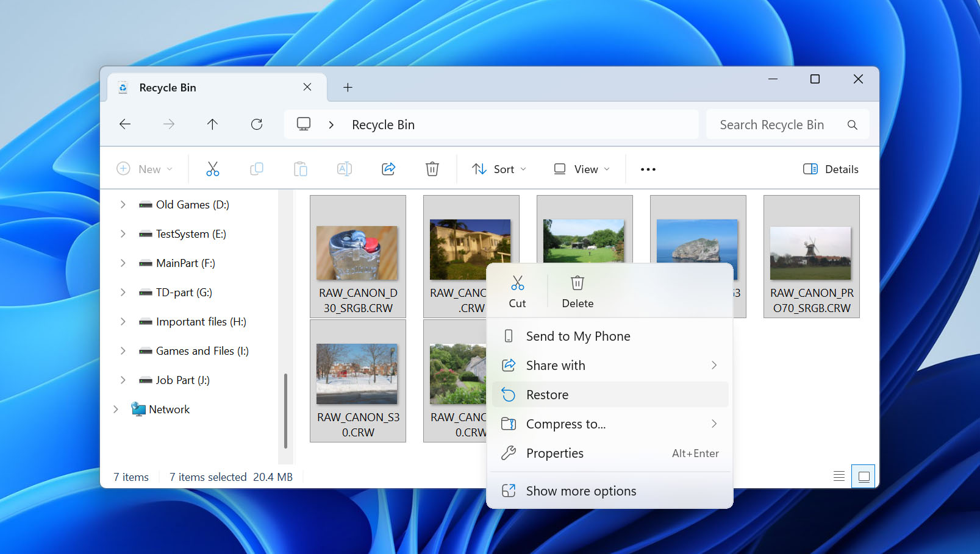
Task: Expand the Network tree node
Action: [115, 410]
